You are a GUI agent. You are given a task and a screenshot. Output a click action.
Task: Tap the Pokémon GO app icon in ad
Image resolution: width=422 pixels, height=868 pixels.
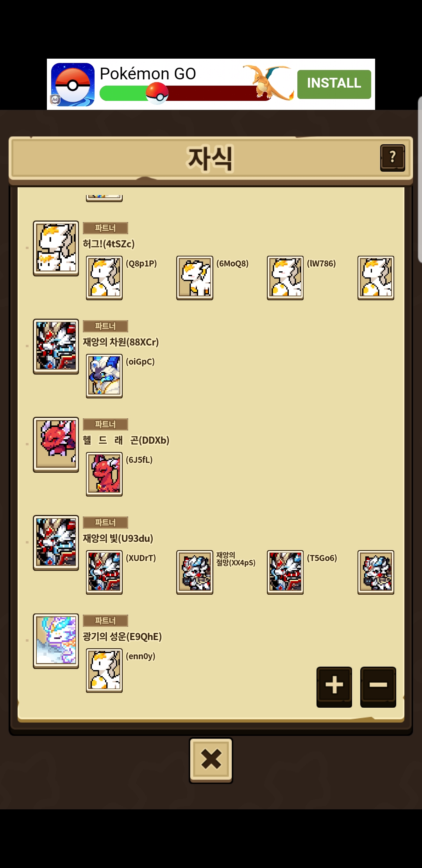[x=73, y=84]
